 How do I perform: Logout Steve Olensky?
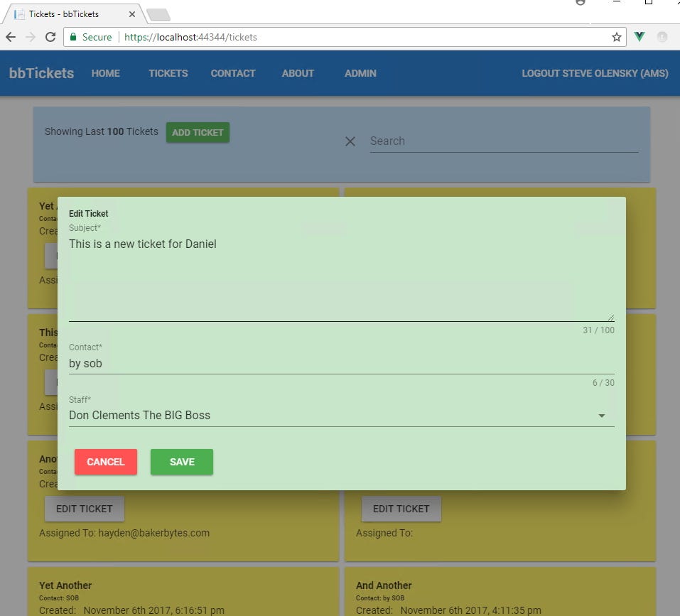[x=595, y=73]
